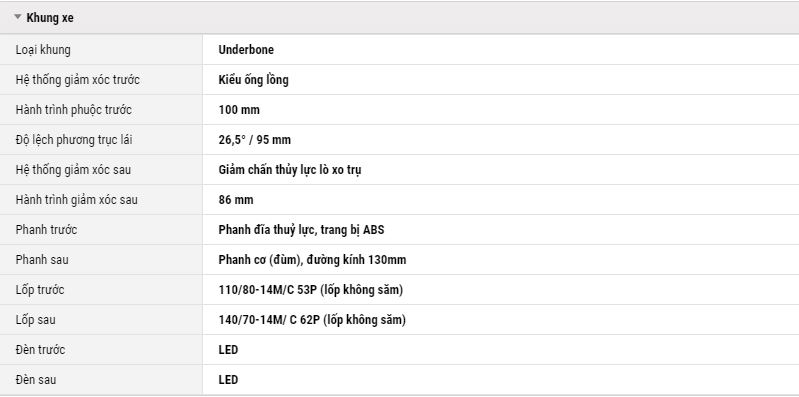Select the Phanh trước row label
The width and height of the screenshot is (799, 397).
pyautogui.click(x=46, y=230)
